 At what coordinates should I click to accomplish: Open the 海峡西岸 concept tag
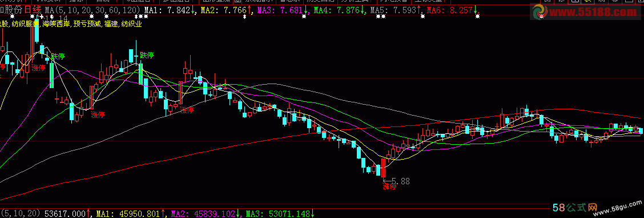(x=57, y=24)
